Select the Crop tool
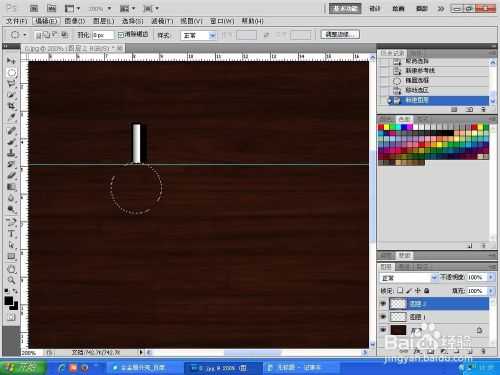Screen dimensions: 500x375 point(11,106)
